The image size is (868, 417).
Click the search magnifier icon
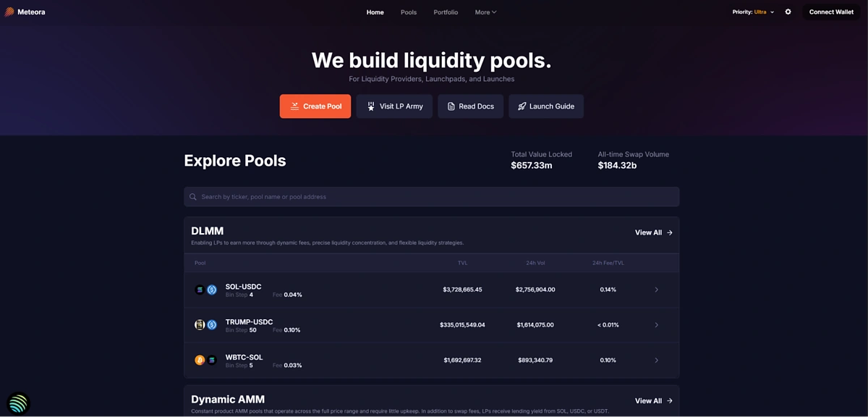[x=193, y=197]
